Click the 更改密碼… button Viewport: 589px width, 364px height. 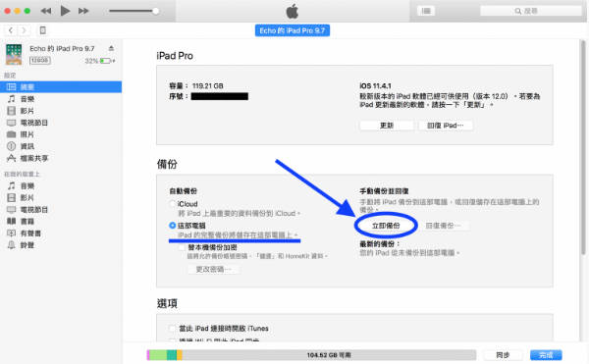[x=214, y=269]
